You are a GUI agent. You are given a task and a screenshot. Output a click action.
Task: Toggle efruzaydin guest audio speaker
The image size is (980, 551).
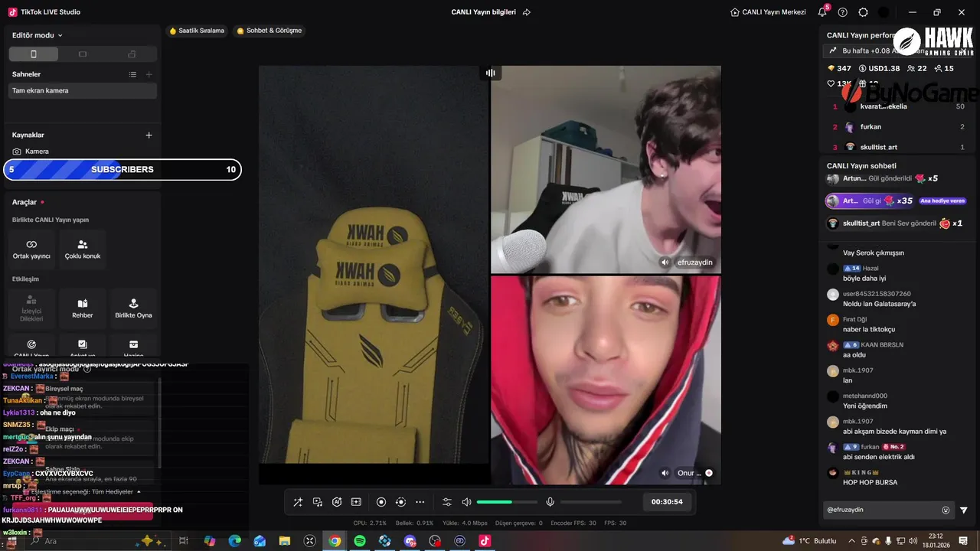point(665,262)
